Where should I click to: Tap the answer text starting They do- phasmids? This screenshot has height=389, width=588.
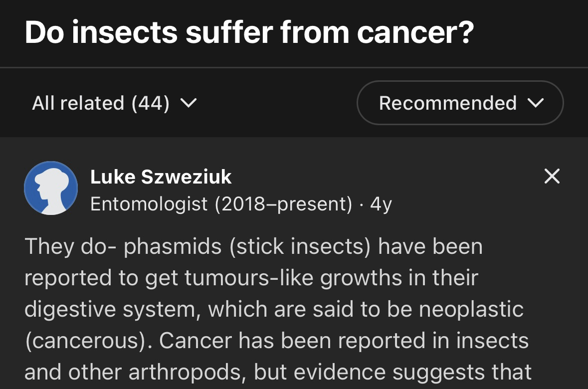tap(253, 247)
